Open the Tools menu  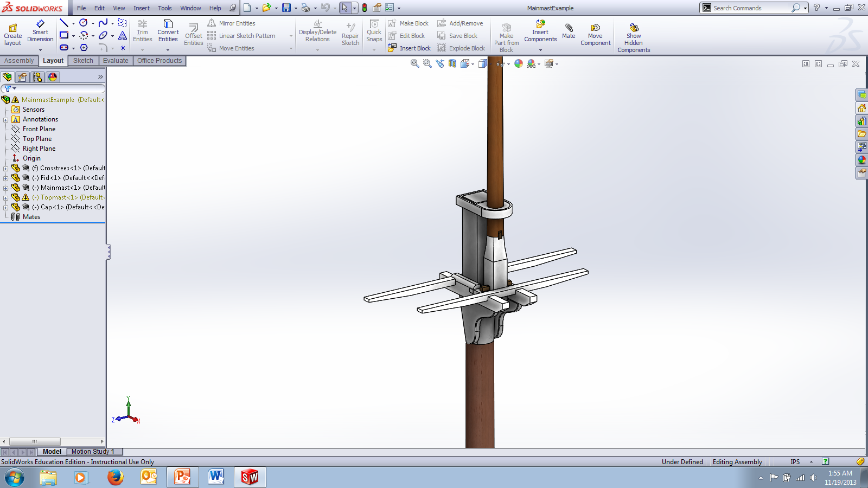click(165, 8)
